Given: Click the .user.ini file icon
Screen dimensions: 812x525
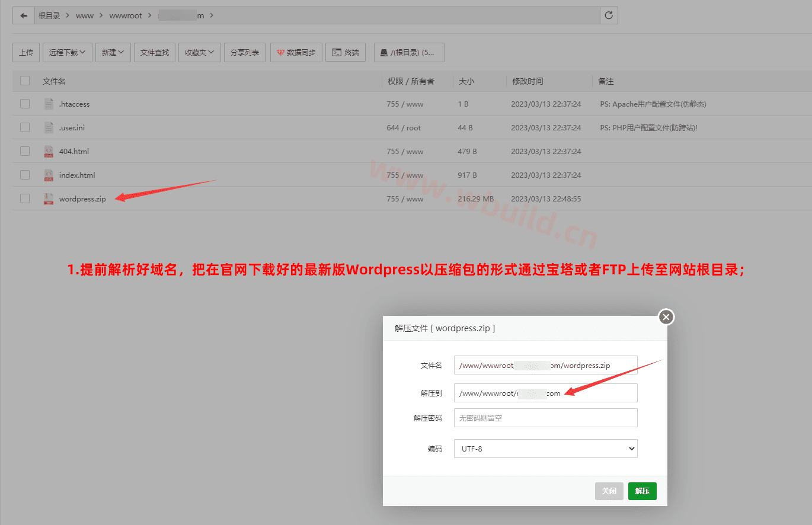Looking at the screenshot, I should coord(49,127).
